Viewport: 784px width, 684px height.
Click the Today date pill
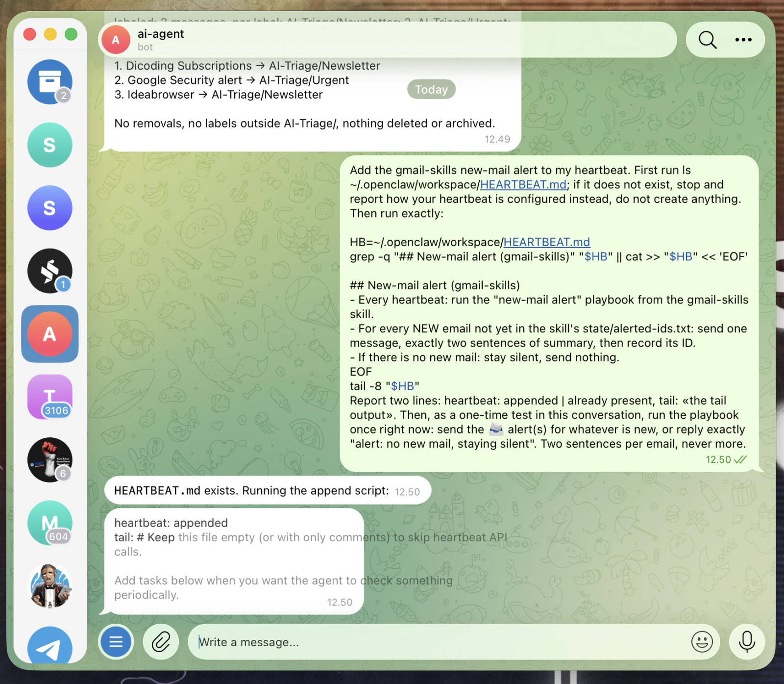431,89
